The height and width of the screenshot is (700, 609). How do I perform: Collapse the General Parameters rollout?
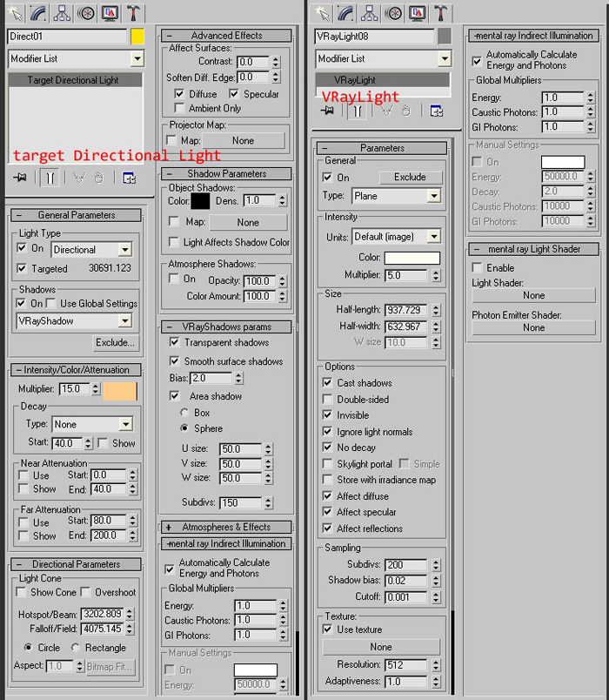coord(76,215)
